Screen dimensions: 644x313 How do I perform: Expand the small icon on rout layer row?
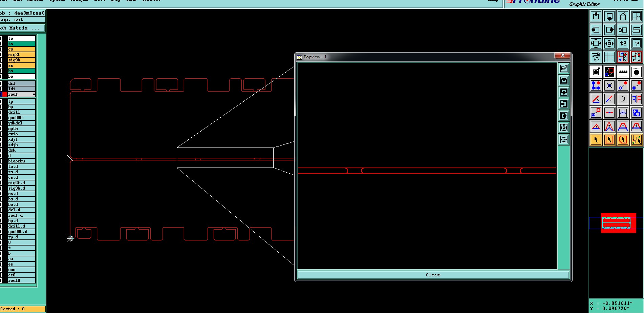(34, 94)
